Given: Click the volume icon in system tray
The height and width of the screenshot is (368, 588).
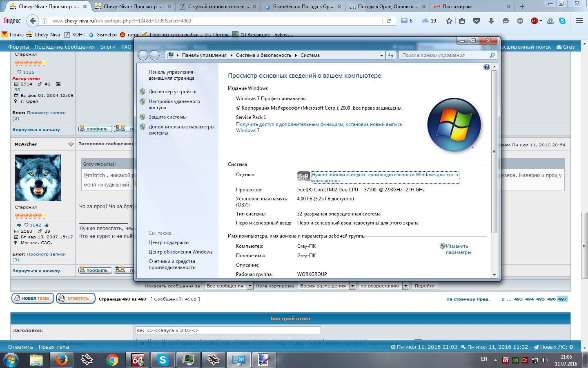Looking at the screenshot, I should pyautogui.click(x=544, y=360).
